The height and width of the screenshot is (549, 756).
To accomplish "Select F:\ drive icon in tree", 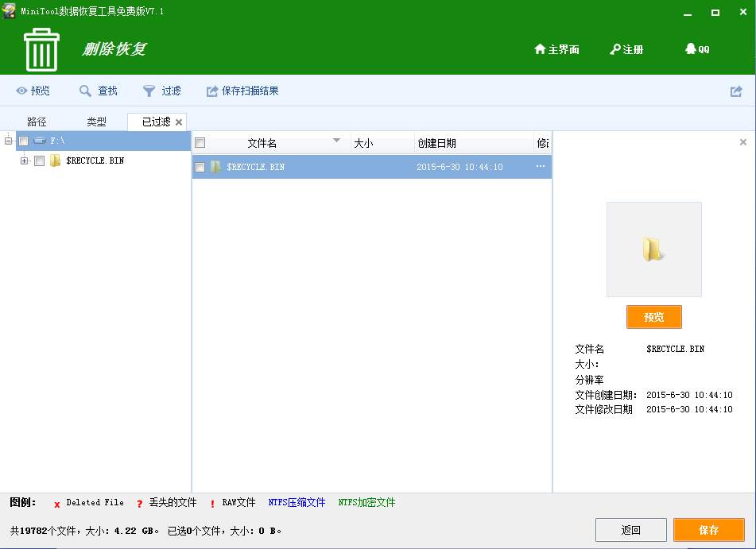I will click(40, 141).
